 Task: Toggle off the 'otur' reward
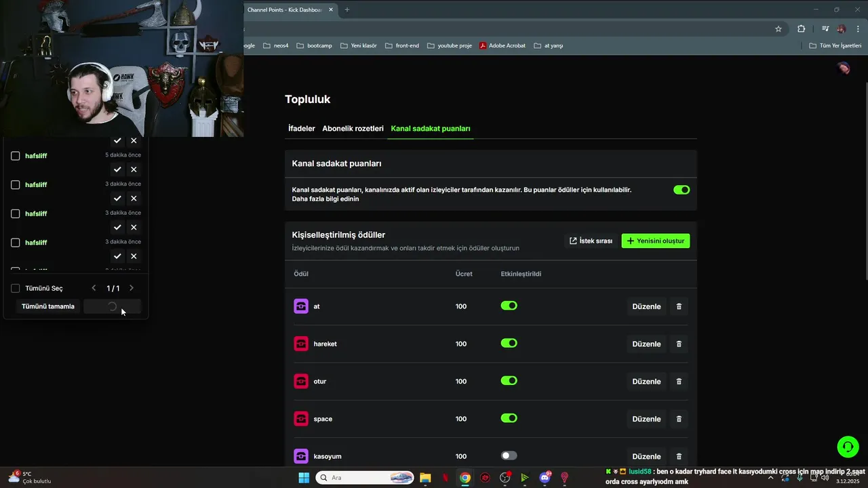(509, 380)
